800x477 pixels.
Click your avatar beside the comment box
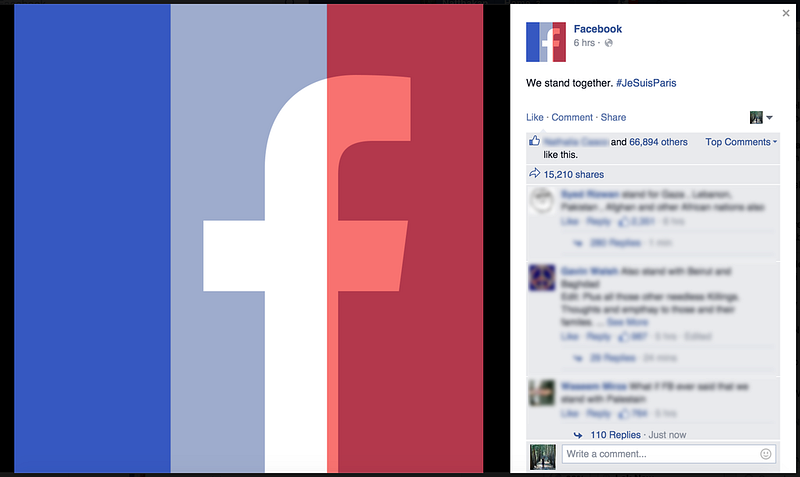click(x=542, y=457)
